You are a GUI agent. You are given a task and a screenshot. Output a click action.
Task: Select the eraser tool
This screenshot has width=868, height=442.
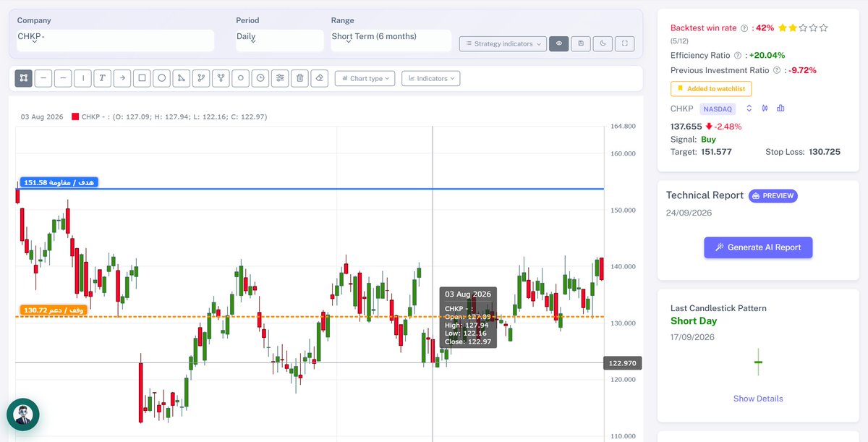tap(320, 78)
